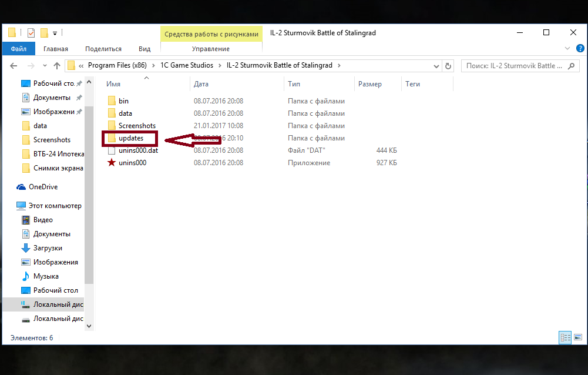Open the quick access toolbar customize arrow
Screen dimensions: 588x375
[55, 34]
